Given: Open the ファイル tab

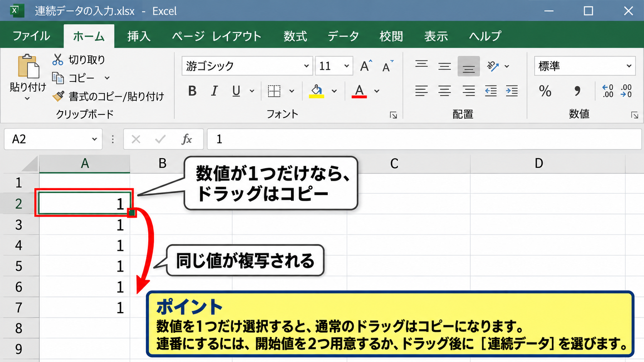Looking at the screenshot, I should click(31, 36).
